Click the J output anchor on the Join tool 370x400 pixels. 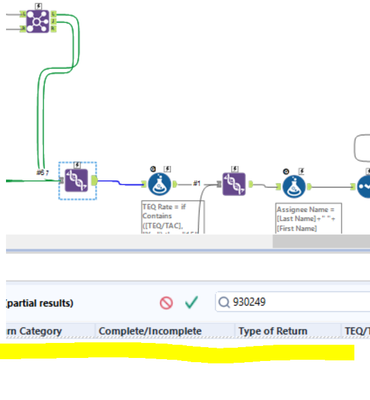(54, 21)
